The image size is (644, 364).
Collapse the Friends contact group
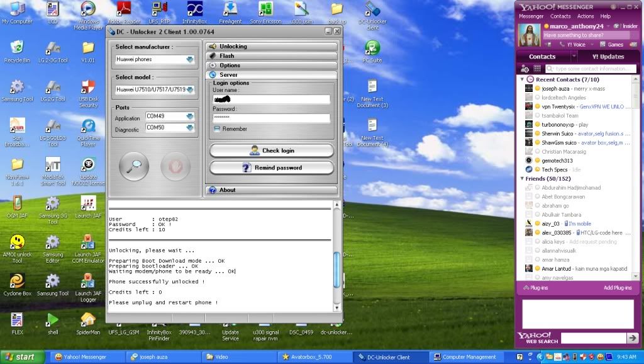[521, 179]
